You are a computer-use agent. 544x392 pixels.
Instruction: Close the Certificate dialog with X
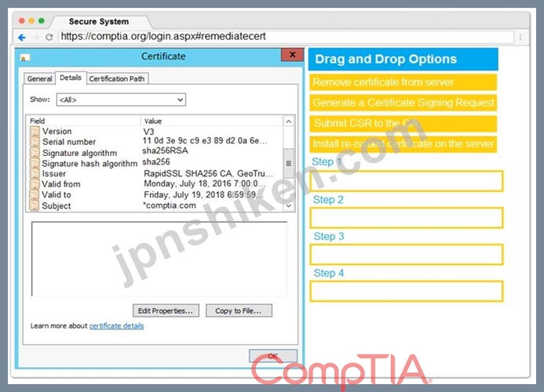pyautogui.click(x=292, y=55)
